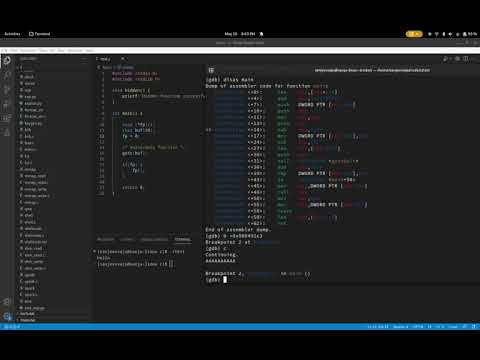Click the breadcrumb path above the code
480x360 pixels.
tap(115, 67)
